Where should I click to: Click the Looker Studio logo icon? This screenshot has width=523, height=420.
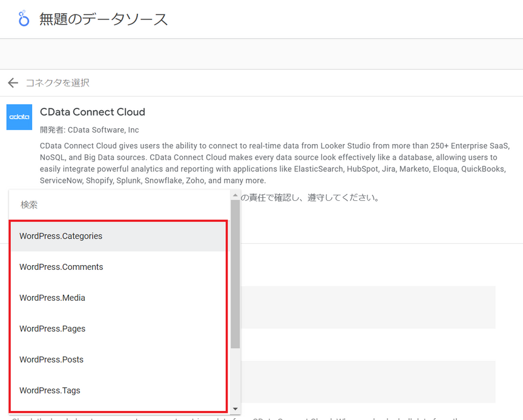coord(24,18)
